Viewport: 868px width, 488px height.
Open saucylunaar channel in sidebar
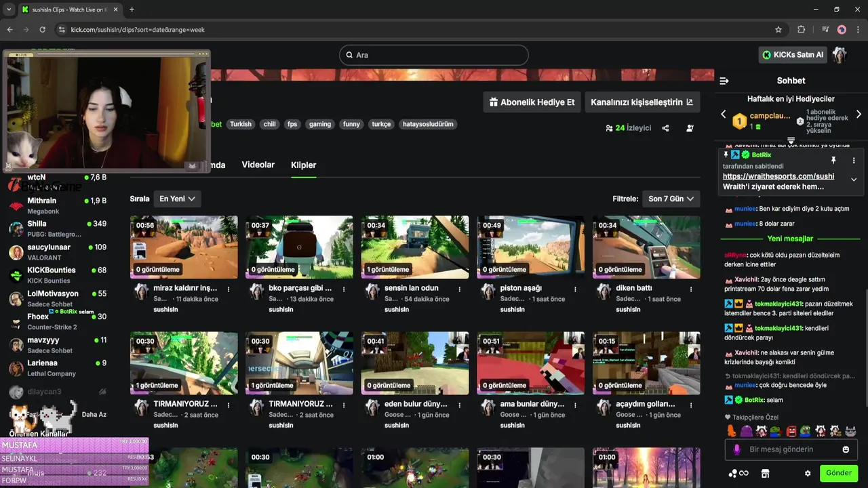click(x=58, y=252)
